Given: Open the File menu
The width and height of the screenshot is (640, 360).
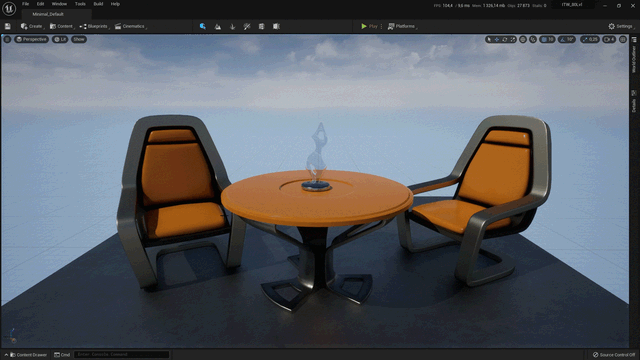Looking at the screenshot, I should (25, 4).
